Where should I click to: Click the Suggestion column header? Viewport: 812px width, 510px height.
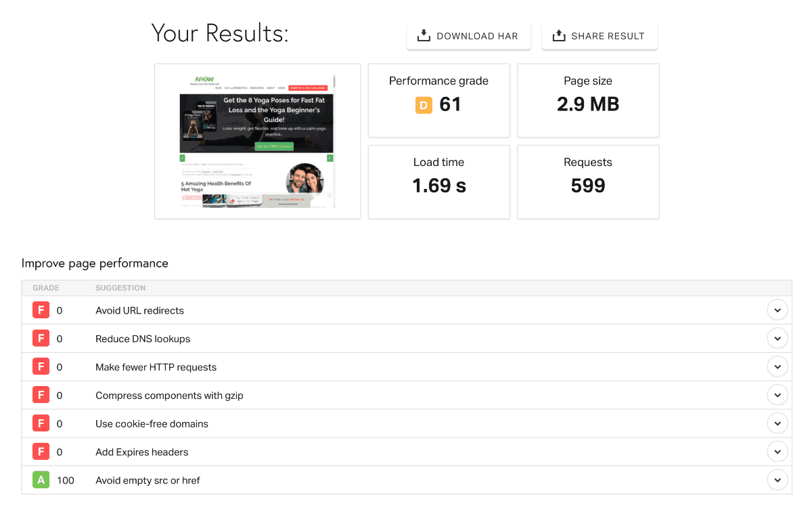120,288
